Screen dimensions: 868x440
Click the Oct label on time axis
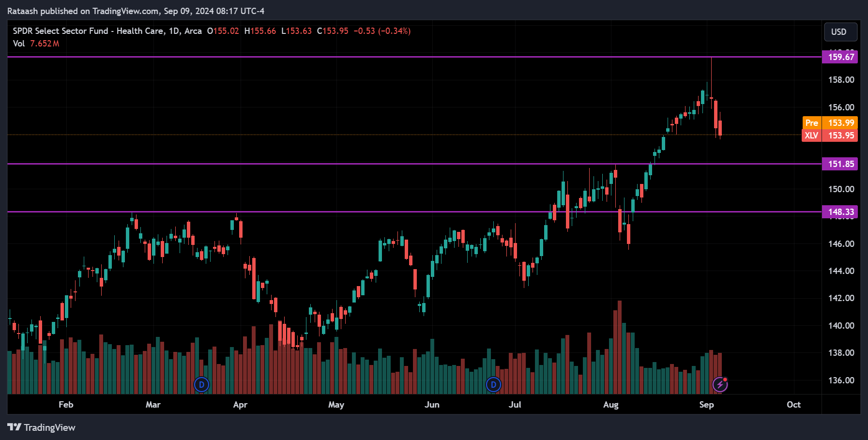pos(793,405)
